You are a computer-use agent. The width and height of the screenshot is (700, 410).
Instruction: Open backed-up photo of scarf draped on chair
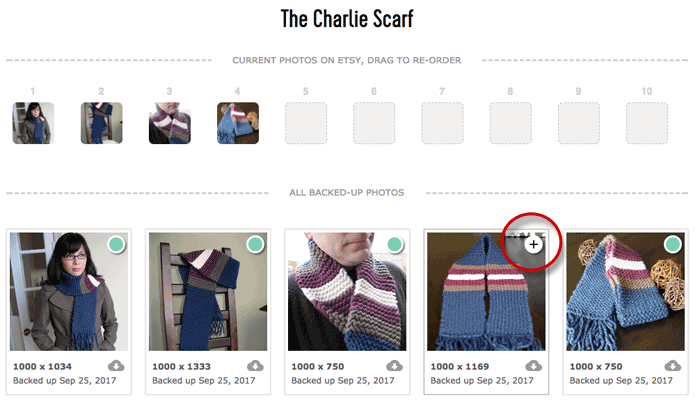click(208, 291)
